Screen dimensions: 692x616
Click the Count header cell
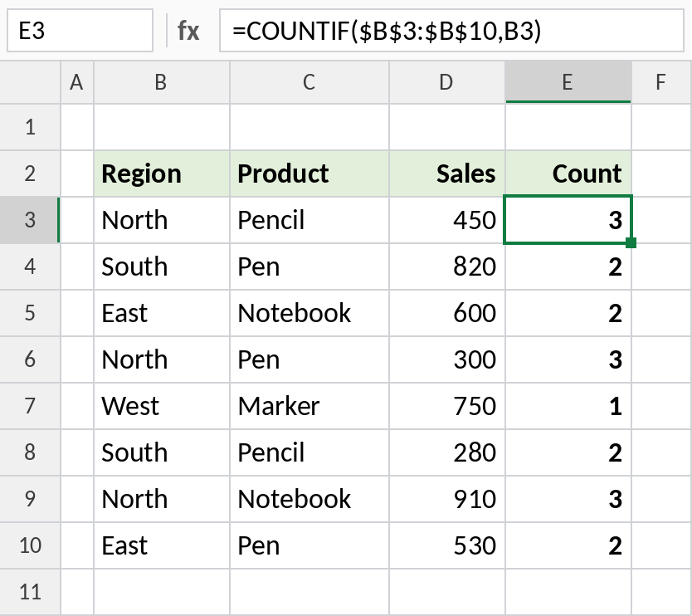pyautogui.click(x=568, y=174)
